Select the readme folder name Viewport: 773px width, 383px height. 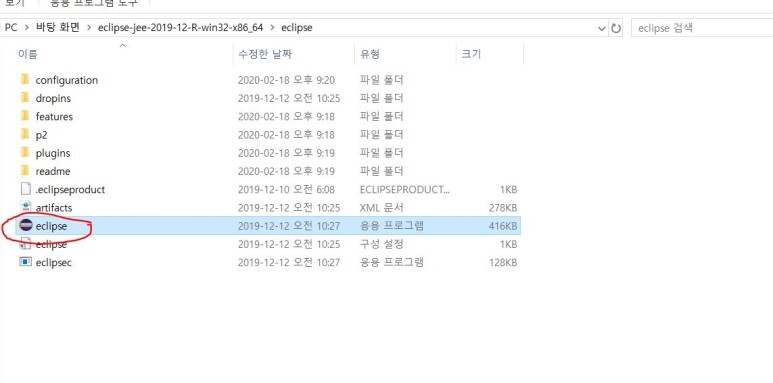pos(53,171)
